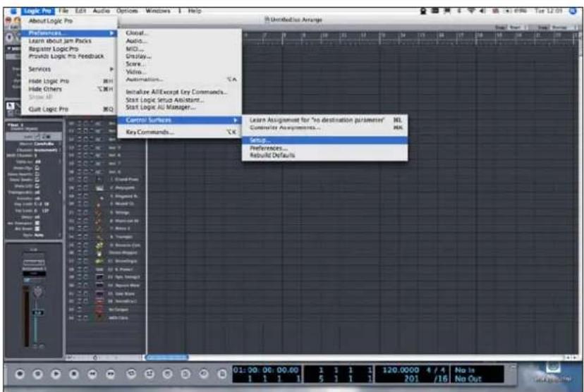Stop playback with the transport Stop button

click(74, 374)
